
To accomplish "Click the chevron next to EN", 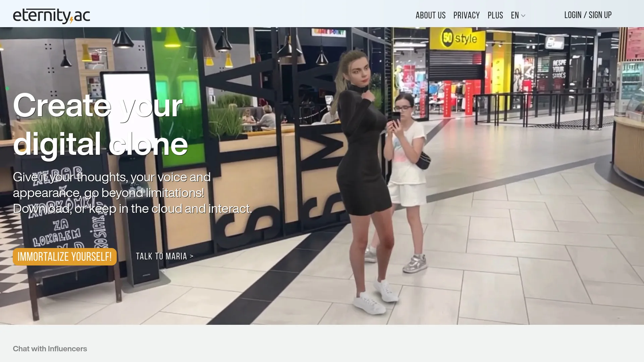I will [x=523, y=16].
